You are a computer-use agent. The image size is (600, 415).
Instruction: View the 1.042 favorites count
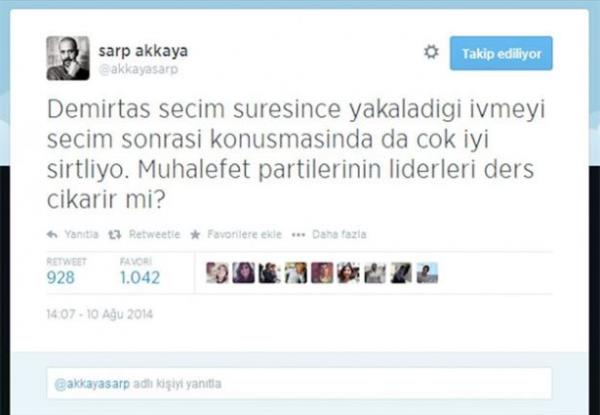(140, 278)
